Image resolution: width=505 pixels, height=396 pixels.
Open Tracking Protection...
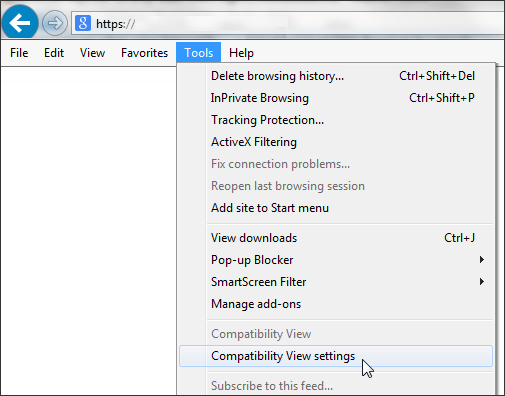[336, 120]
